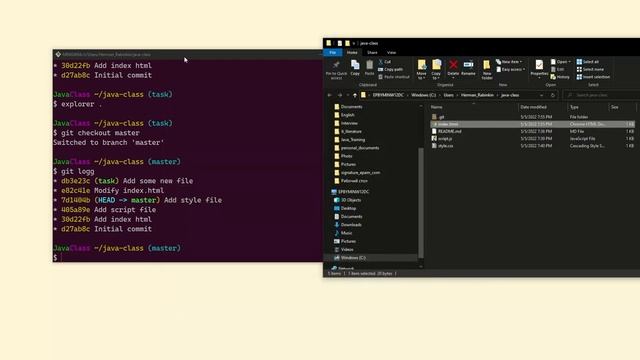Select Music in navigation pane
640x360 pixels.
click(343, 233)
